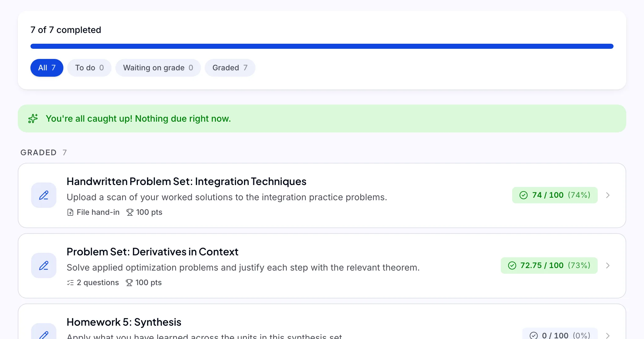
Task: Click the 74 / 100 (74%) grade badge
Action: click(555, 195)
